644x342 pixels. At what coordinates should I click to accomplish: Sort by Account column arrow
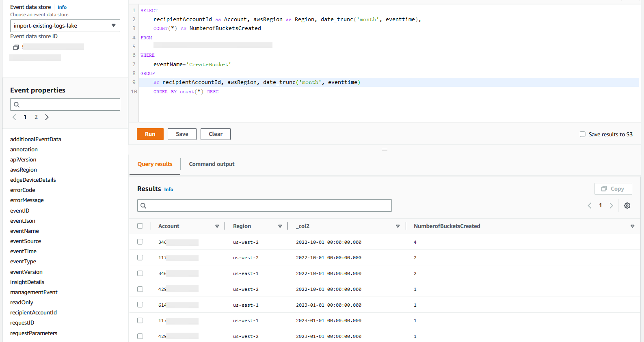(x=217, y=226)
